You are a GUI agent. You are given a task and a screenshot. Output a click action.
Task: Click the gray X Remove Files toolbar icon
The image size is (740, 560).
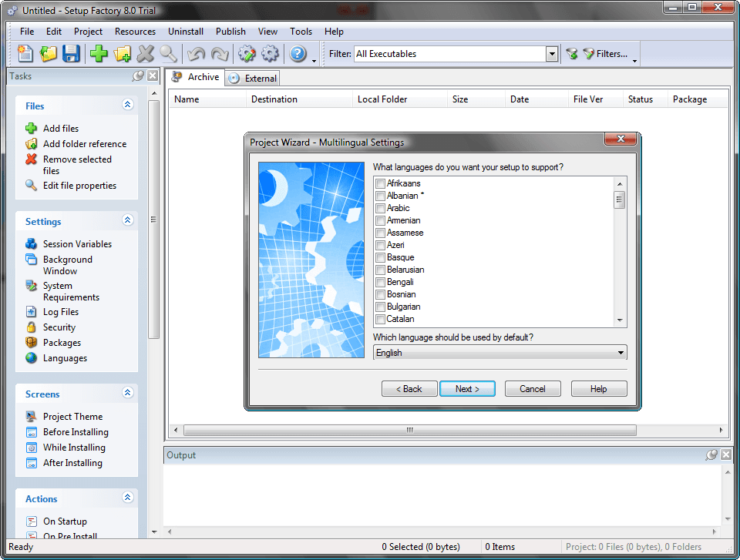pos(146,54)
